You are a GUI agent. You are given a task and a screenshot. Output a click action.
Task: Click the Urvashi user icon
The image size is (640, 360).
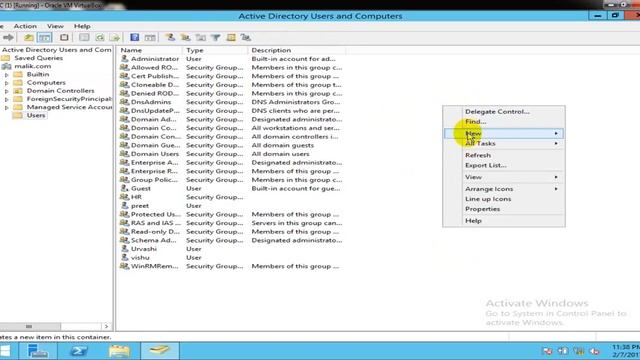coord(124,249)
